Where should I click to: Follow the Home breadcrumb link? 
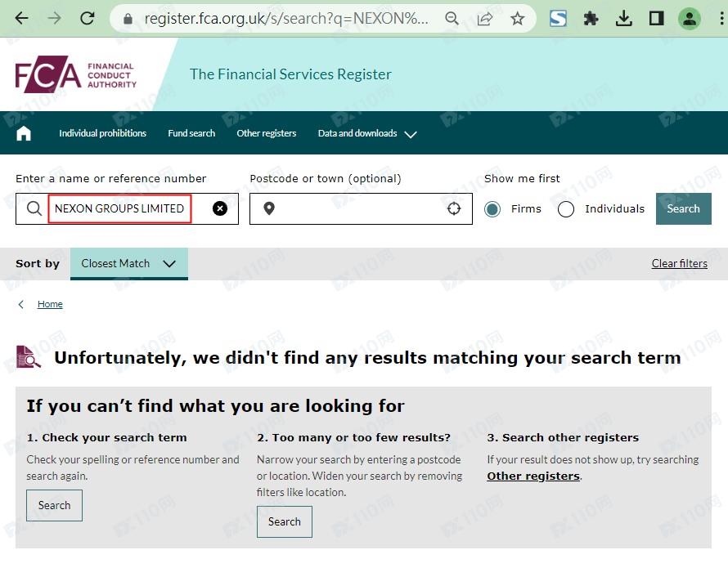50,304
